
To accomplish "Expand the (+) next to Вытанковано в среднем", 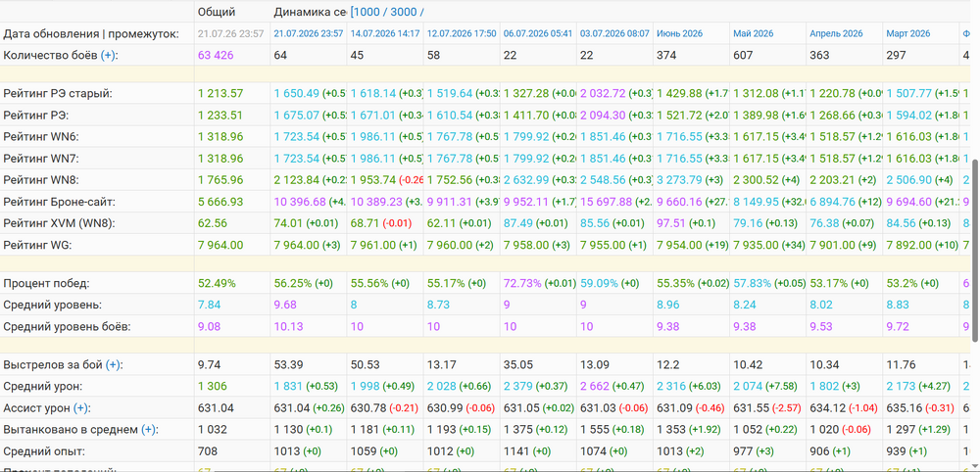I will click(x=148, y=430).
